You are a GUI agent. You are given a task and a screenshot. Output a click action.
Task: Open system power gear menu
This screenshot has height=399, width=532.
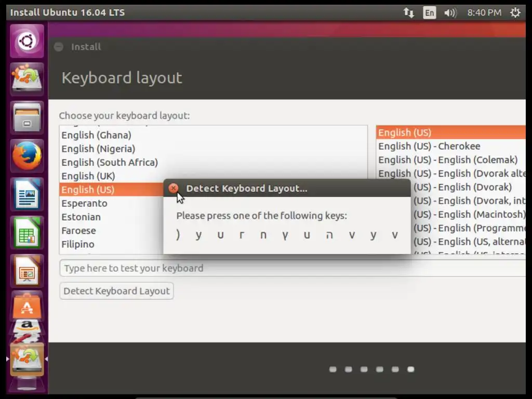[x=515, y=12]
